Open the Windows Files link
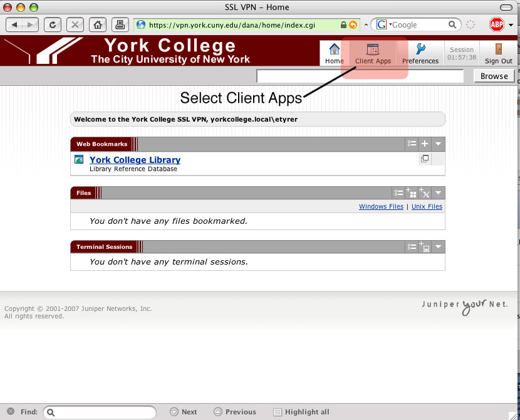The width and height of the screenshot is (520, 420). (x=381, y=206)
